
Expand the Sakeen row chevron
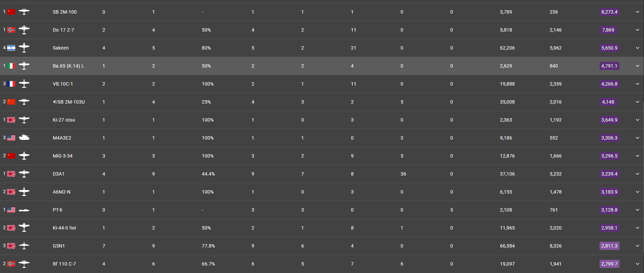pyautogui.click(x=638, y=48)
